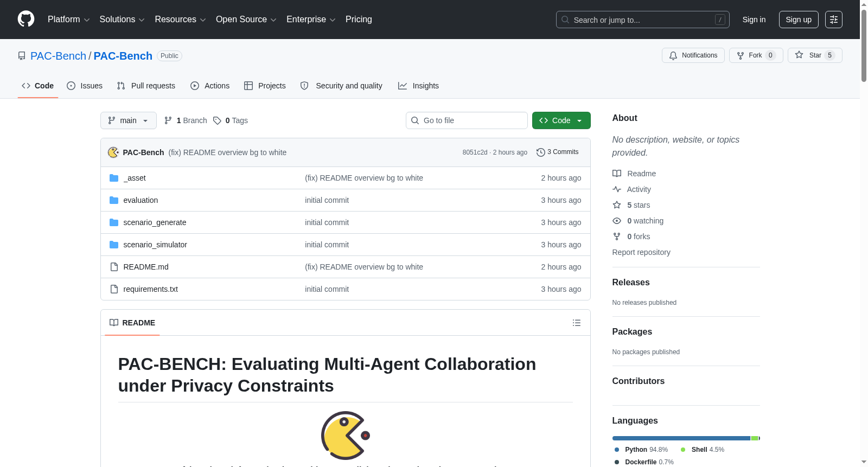Click the requirements.txt file icon
The width and height of the screenshot is (868, 467).
tap(114, 289)
